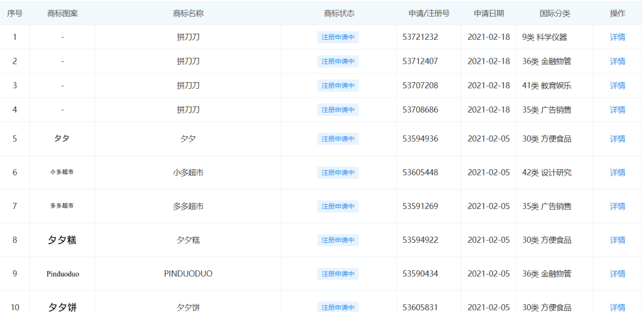Open 详情 link for PINDUODUO row
Screen dimensions: 644x312
coord(617,274)
